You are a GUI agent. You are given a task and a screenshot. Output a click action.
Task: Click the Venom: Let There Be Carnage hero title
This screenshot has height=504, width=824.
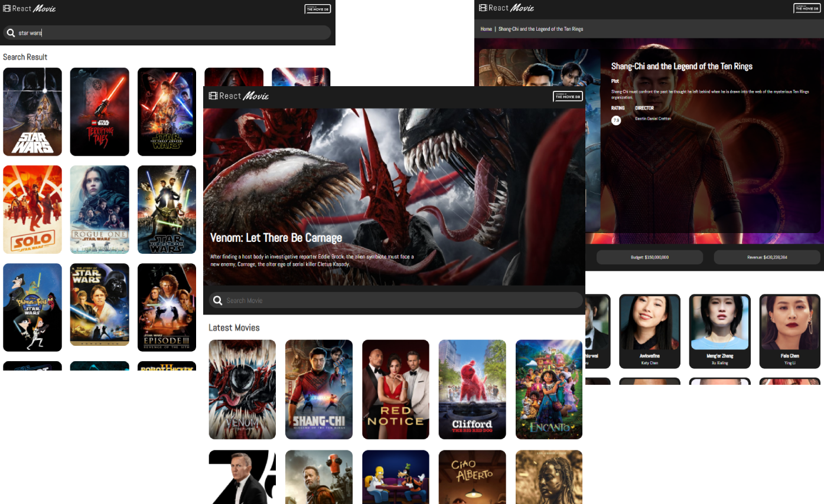click(276, 238)
